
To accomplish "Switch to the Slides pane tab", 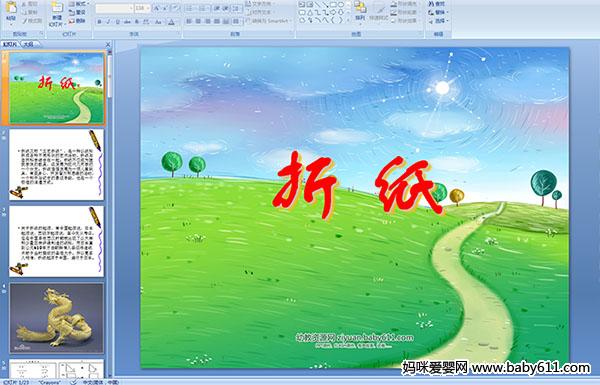I will coord(10,44).
